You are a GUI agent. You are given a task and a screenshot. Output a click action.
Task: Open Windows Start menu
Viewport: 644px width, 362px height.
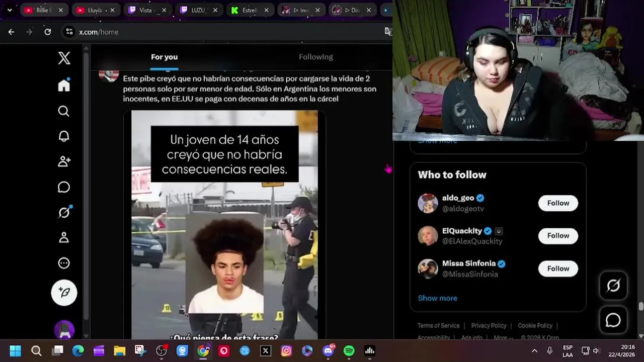[15, 351]
